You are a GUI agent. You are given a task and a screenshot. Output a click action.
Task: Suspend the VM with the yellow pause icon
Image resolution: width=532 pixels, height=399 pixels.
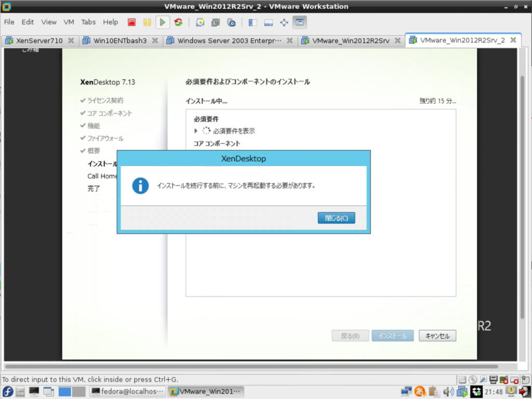pos(147,22)
